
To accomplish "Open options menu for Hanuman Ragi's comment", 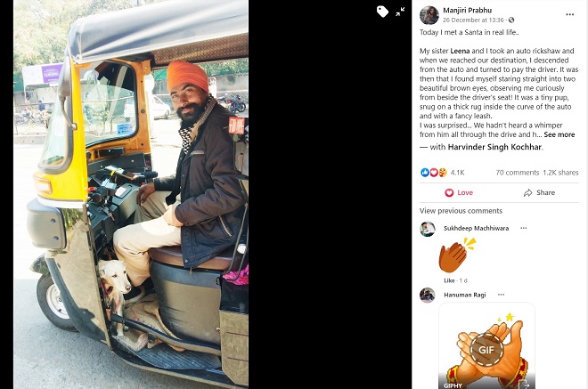I will click(501, 295).
